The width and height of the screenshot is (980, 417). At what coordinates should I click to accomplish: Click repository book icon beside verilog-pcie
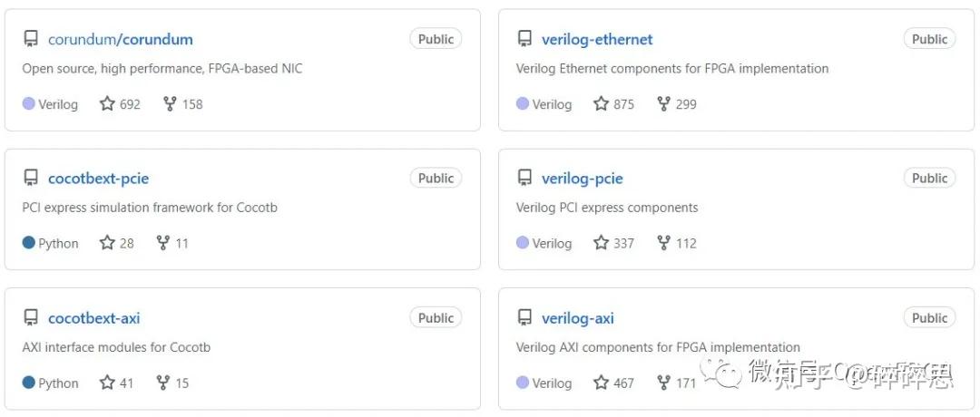pos(524,179)
